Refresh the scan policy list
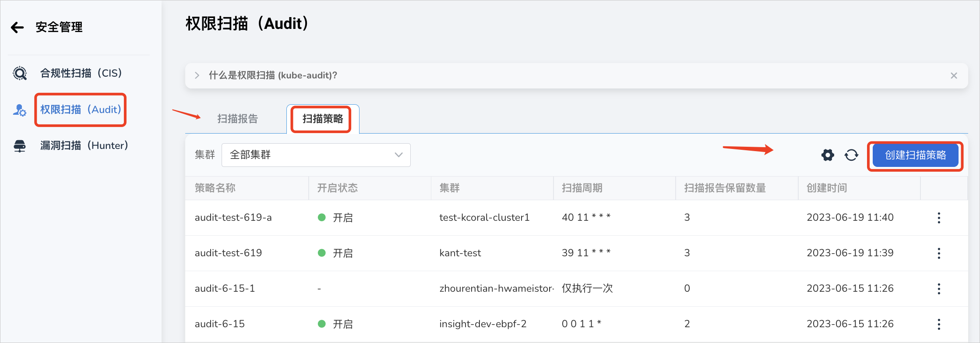The height and width of the screenshot is (343, 980). tap(851, 155)
